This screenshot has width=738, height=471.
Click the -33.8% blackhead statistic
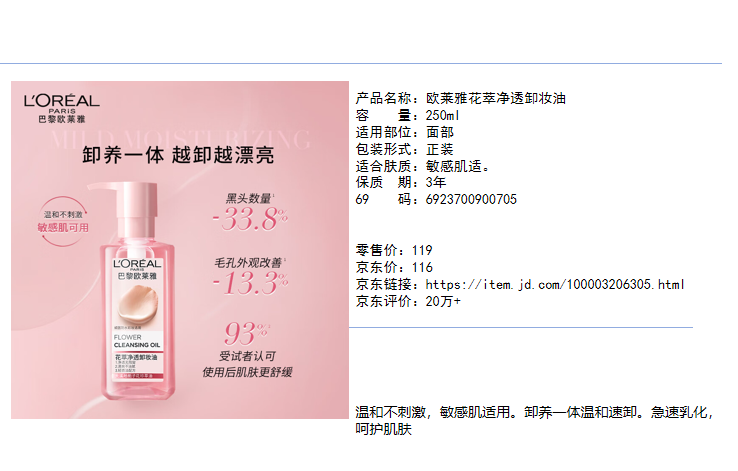point(250,218)
